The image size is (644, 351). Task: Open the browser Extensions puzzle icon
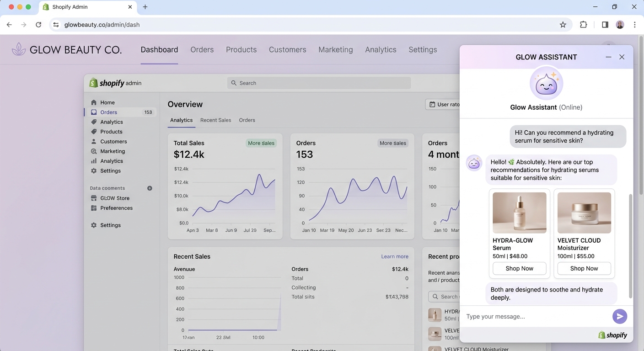tap(583, 25)
